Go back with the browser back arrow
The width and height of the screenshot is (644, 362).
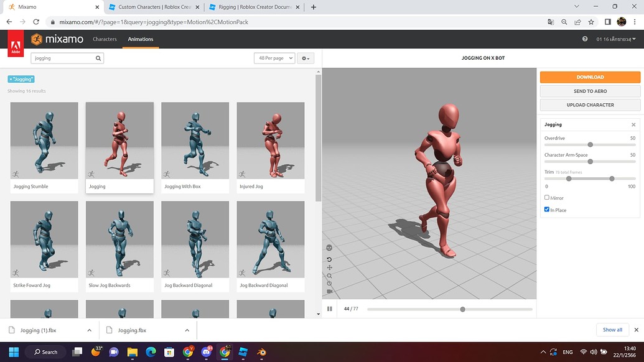coord(9,22)
